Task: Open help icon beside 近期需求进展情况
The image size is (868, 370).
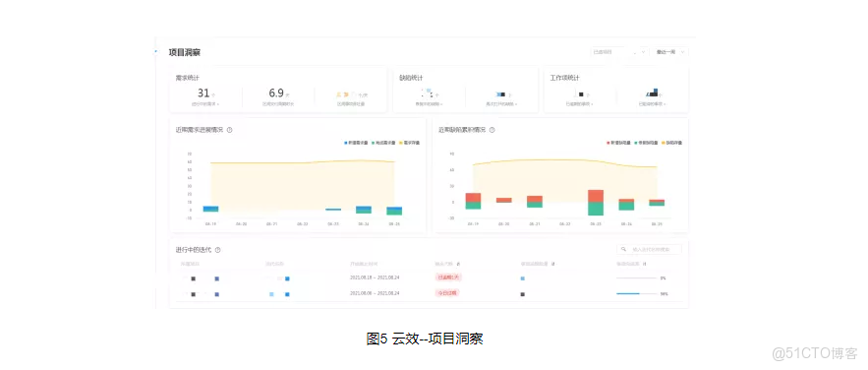Action: coord(229,130)
